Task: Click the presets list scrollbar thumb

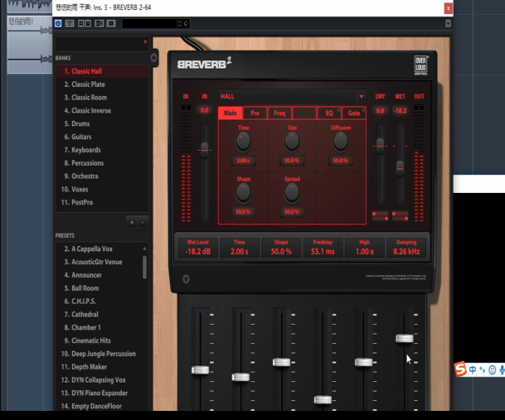Action: coord(144,268)
